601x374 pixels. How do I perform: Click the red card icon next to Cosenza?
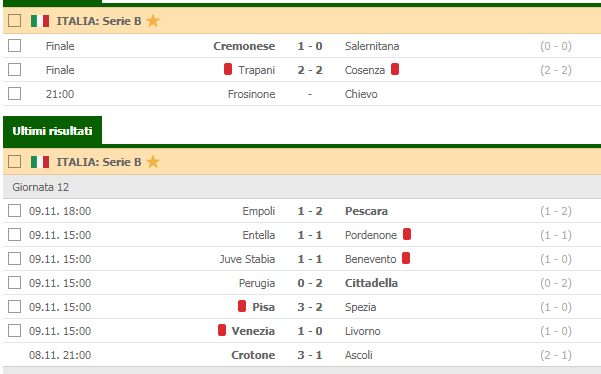click(395, 69)
